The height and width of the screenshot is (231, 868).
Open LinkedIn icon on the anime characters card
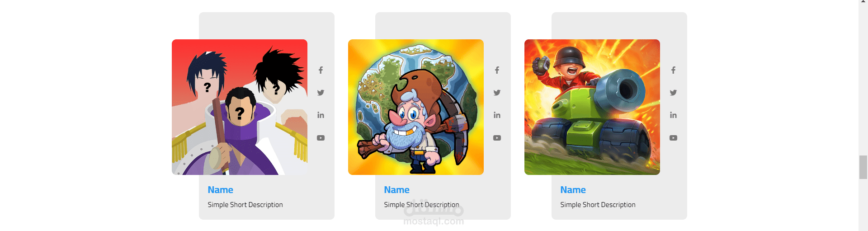[x=321, y=115]
